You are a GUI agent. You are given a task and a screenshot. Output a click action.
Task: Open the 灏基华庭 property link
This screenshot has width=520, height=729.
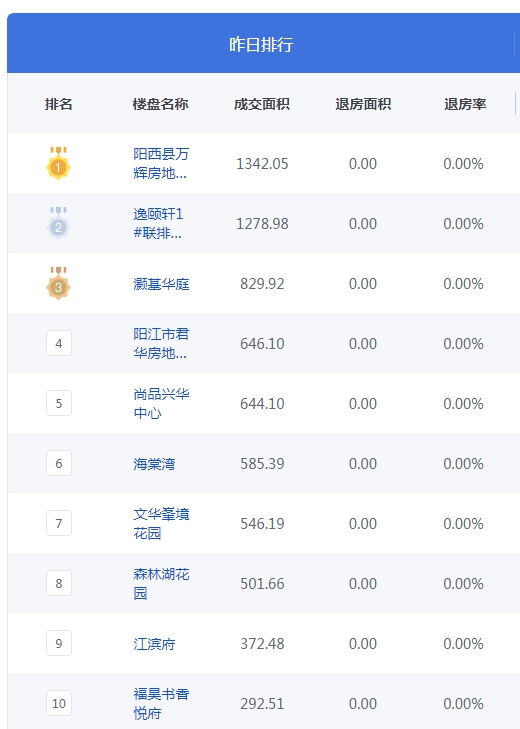pos(161,284)
